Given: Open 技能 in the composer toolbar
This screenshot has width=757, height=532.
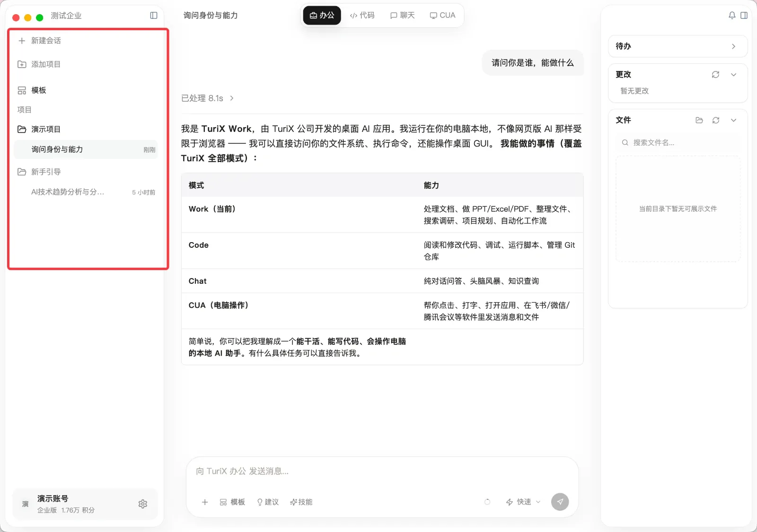Looking at the screenshot, I should point(301,502).
